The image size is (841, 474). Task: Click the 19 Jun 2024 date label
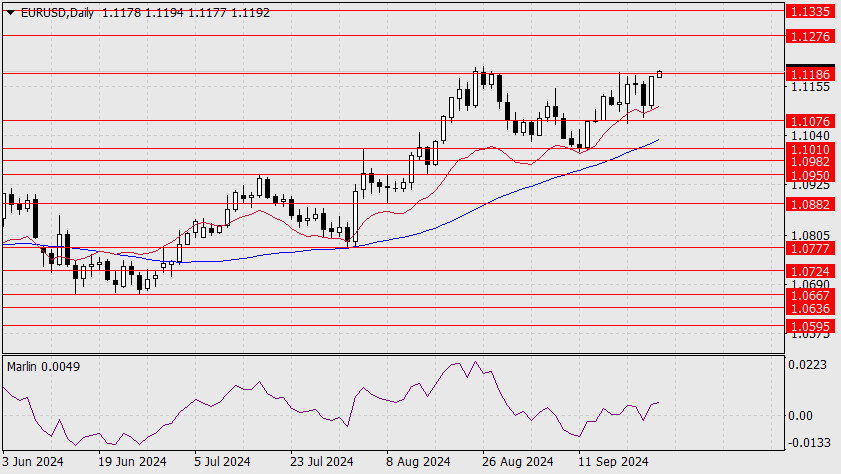[x=132, y=462]
